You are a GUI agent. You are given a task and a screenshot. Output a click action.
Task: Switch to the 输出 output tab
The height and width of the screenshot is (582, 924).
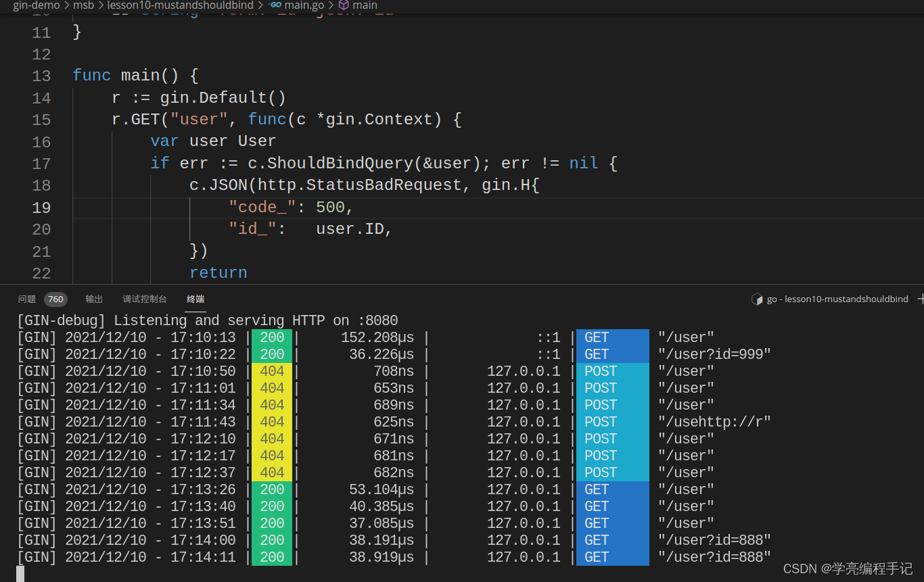point(93,299)
